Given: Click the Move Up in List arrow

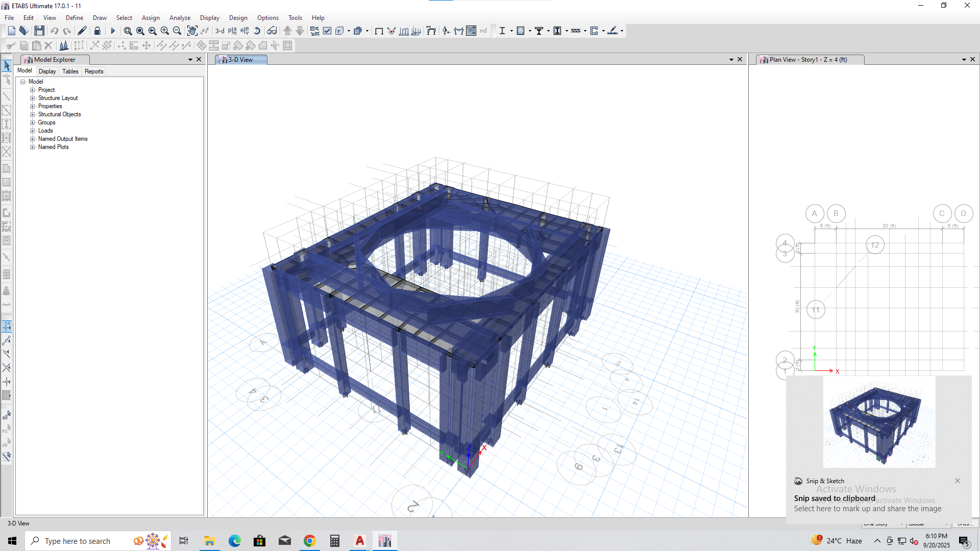Looking at the screenshot, I should [x=287, y=31].
